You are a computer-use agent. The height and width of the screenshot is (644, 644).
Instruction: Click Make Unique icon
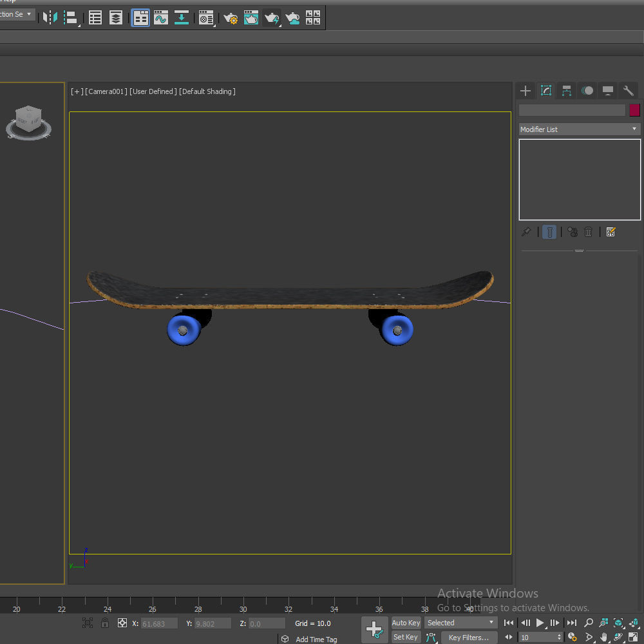tap(573, 232)
